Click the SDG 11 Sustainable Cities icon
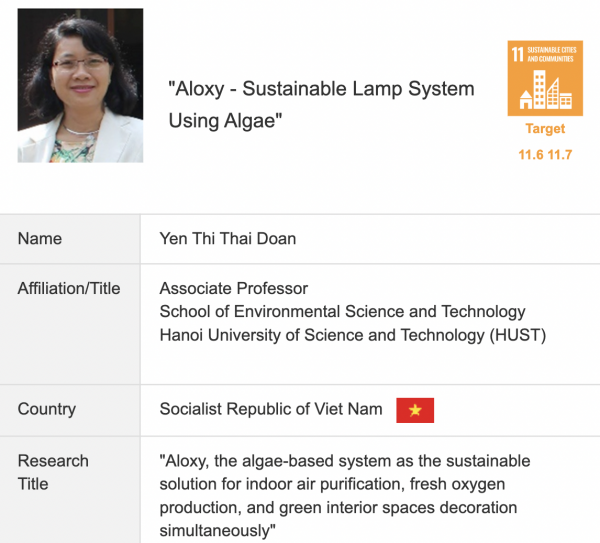Viewport: 600px width, 543px height. [x=545, y=79]
